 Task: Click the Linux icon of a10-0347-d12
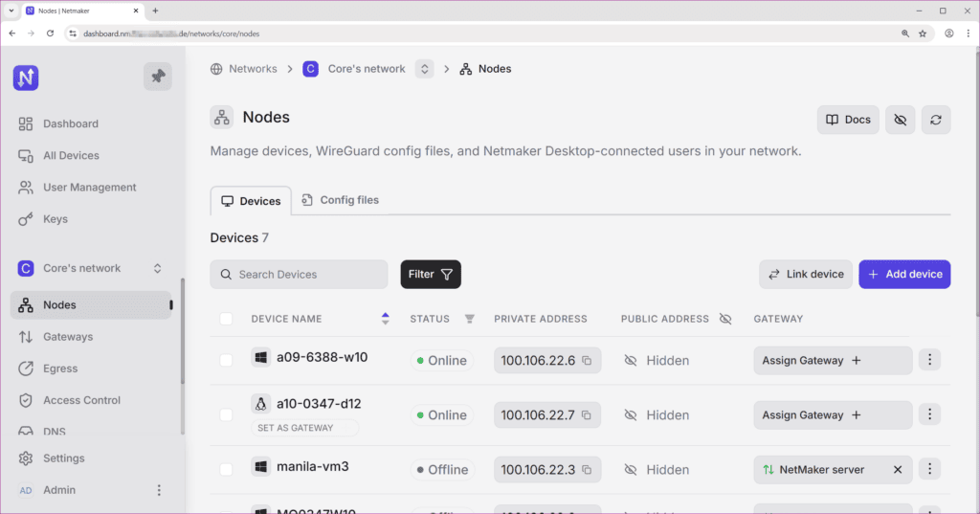[260, 404]
